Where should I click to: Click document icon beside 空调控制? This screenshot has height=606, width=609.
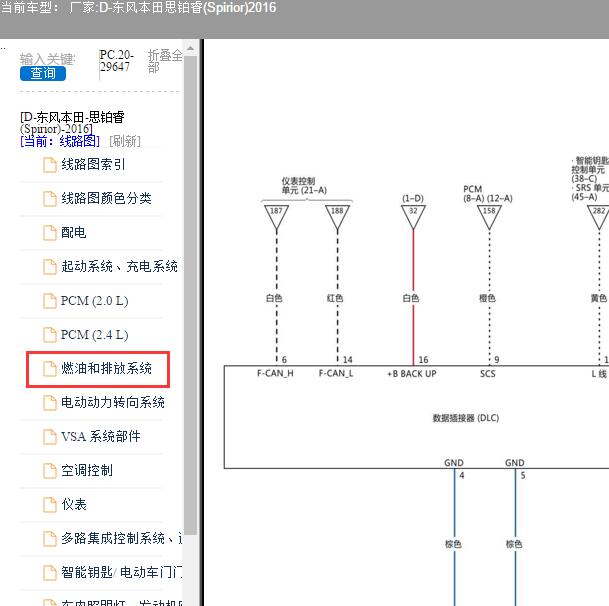coord(50,470)
